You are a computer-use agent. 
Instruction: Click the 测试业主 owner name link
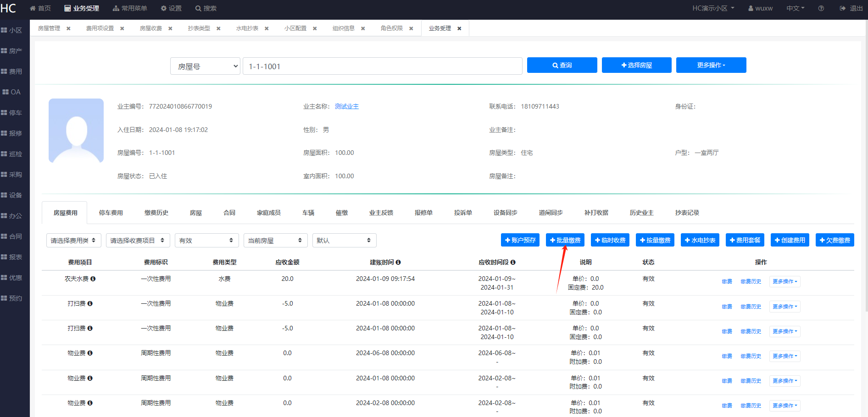pos(347,106)
